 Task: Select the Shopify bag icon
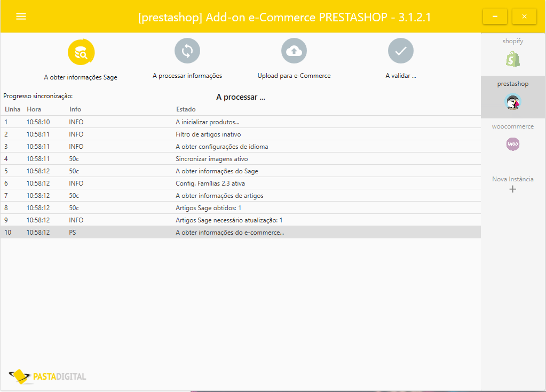(512, 59)
